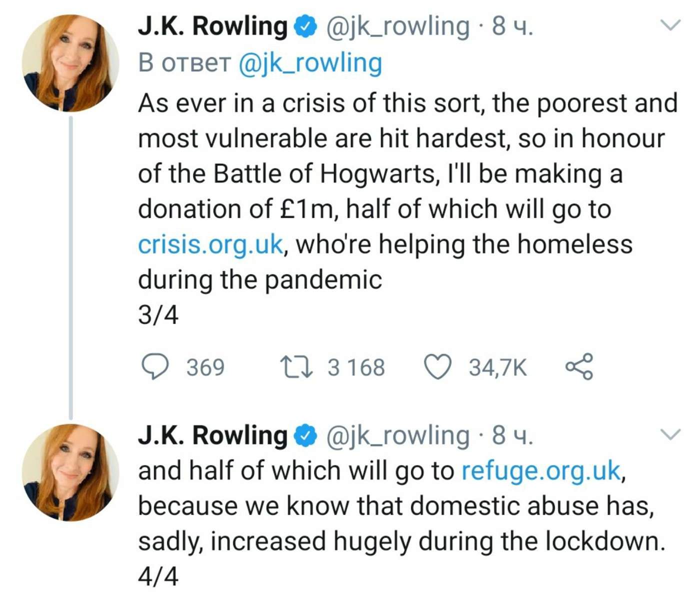Viewport: 700px width, 599px height.
Task: Click the @jk_rowling handle in first tweet header
Action: 397,27
